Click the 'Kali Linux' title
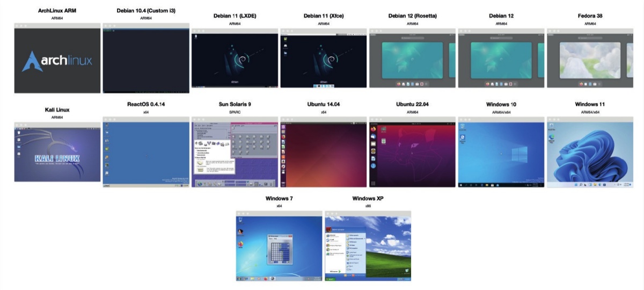644x290 pixels. tap(57, 110)
